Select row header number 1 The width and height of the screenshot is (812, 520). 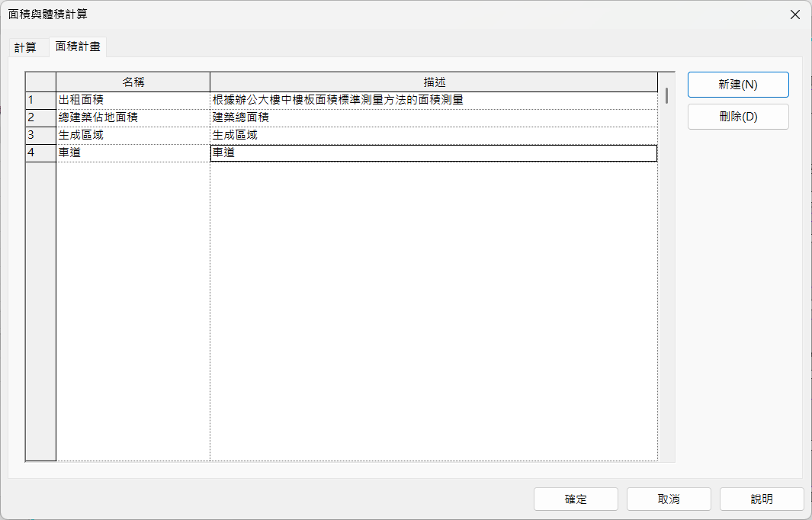pyautogui.click(x=40, y=100)
